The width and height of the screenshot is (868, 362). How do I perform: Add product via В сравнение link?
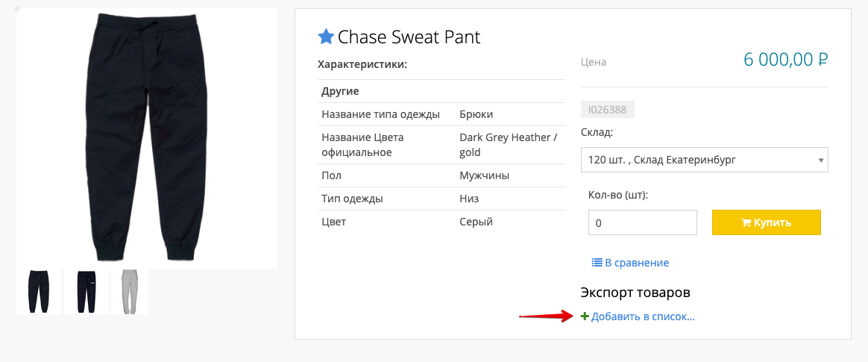point(636,263)
